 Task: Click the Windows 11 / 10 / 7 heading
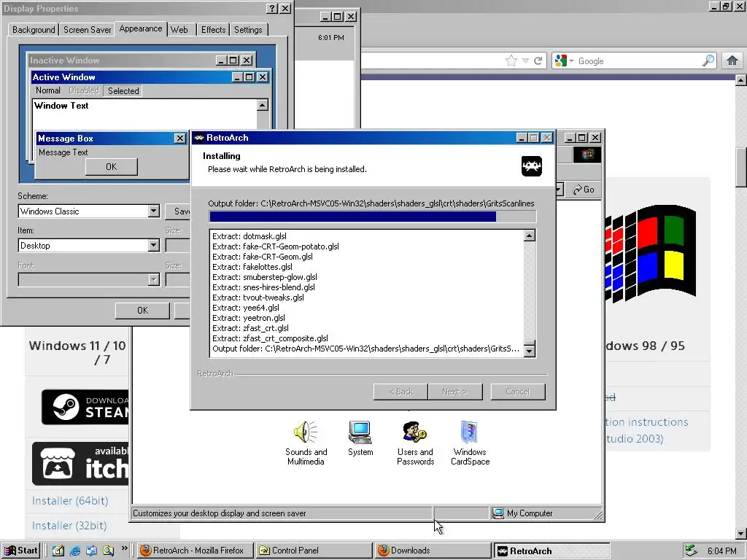coord(77,352)
